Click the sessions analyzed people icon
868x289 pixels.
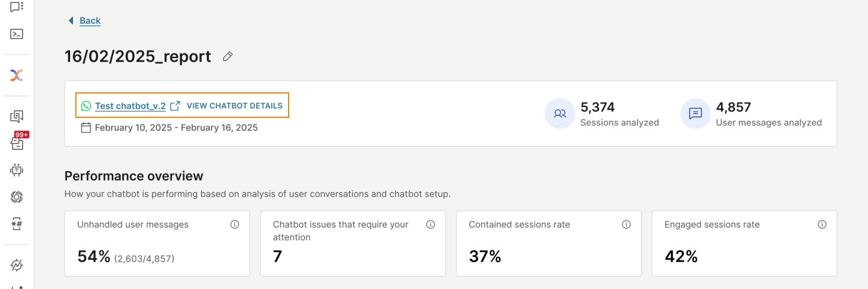click(560, 114)
